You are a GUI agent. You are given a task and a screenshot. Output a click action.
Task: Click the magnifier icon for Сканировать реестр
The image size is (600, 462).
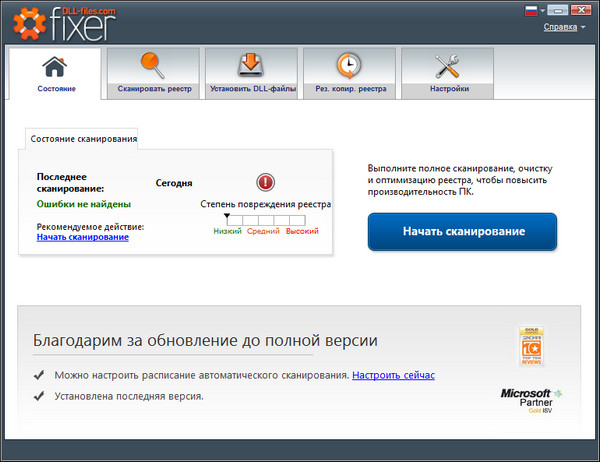153,66
